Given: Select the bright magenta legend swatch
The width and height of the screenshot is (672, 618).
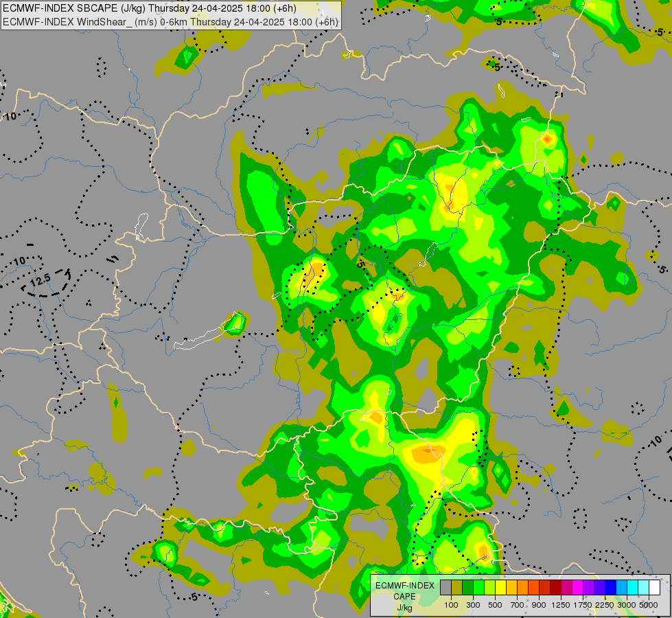Looking at the screenshot, I should [x=578, y=587].
